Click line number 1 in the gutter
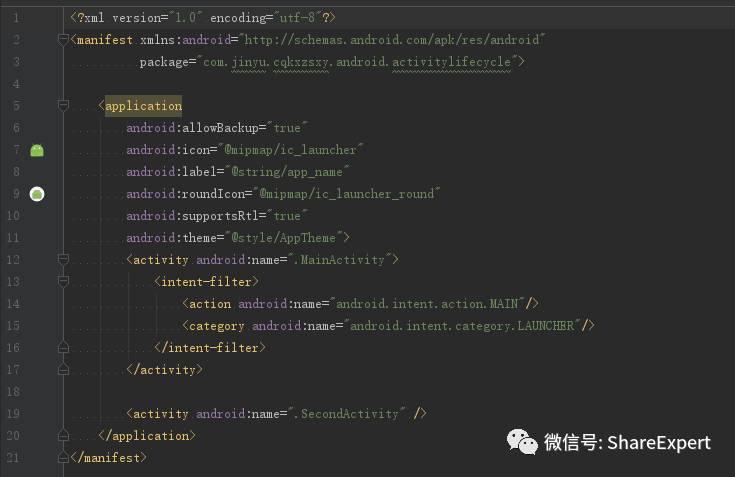Image resolution: width=735 pixels, height=477 pixels. [x=15, y=18]
